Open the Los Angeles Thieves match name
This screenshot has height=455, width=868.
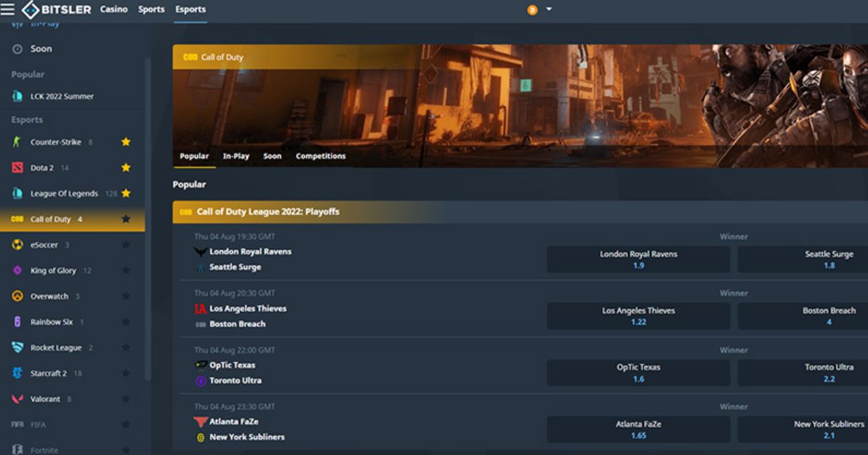click(x=248, y=308)
